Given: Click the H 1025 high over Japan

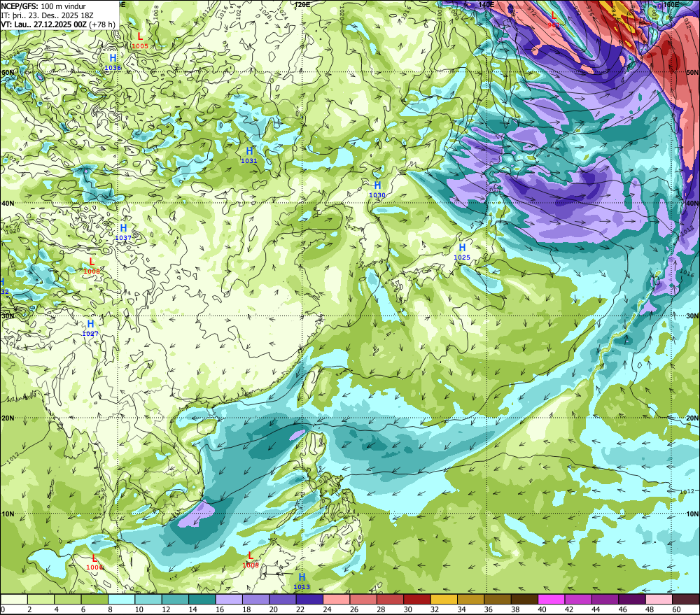Looking at the screenshot, I should 462,252.
